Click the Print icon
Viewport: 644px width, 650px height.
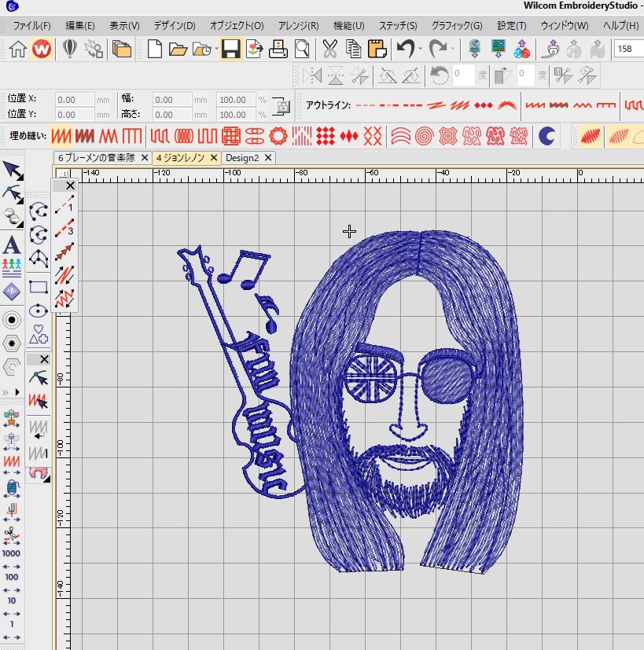click(x=278, y=49)
